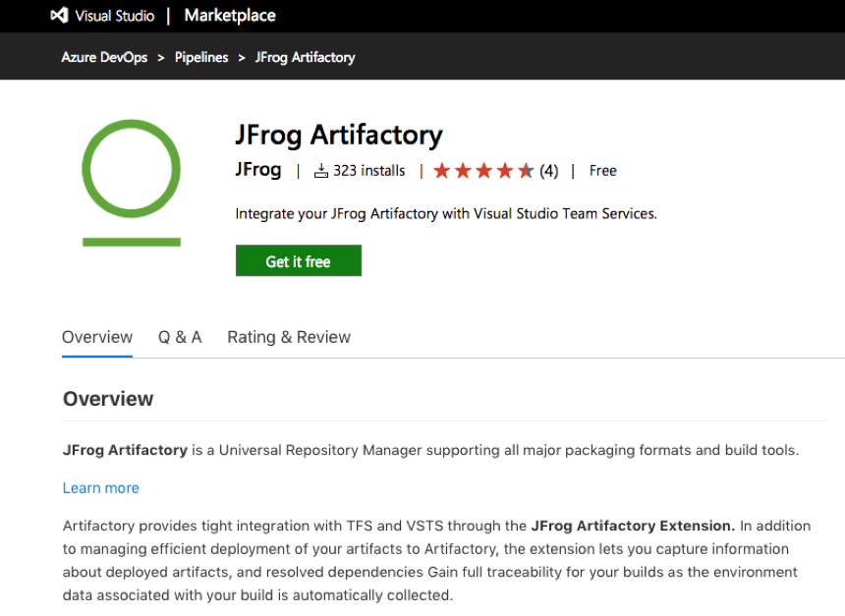The image size is (845, 616).
Task: Follow the Learn more link
Action: coord(101,488)
